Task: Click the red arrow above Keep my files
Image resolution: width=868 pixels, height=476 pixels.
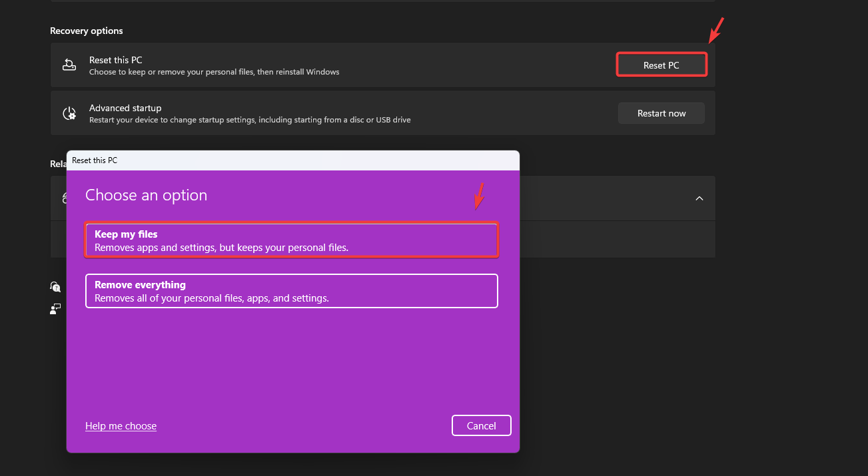Action: [479, 196]
